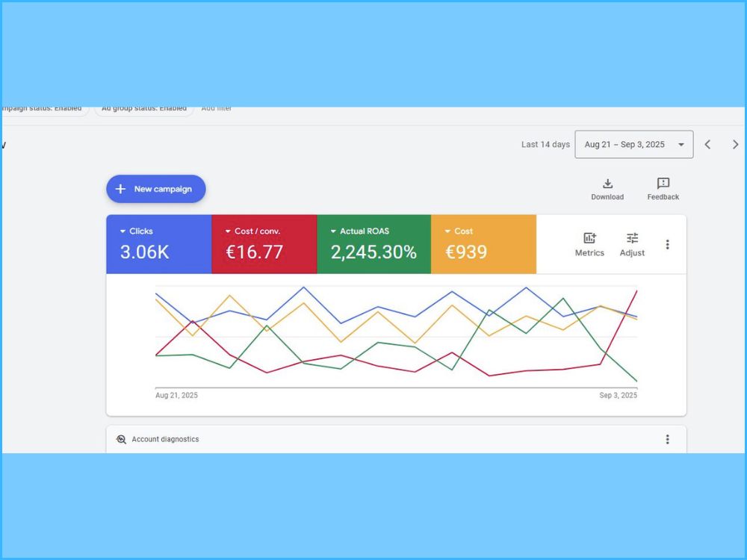Change the Actual ROAS metric dropdown
This screenshot has width=747, height=560.
coord(360,231)
